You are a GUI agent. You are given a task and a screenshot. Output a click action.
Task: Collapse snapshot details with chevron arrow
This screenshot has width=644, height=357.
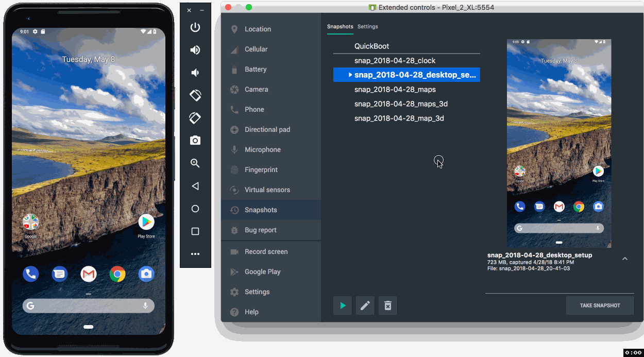[x=625, y=259]
